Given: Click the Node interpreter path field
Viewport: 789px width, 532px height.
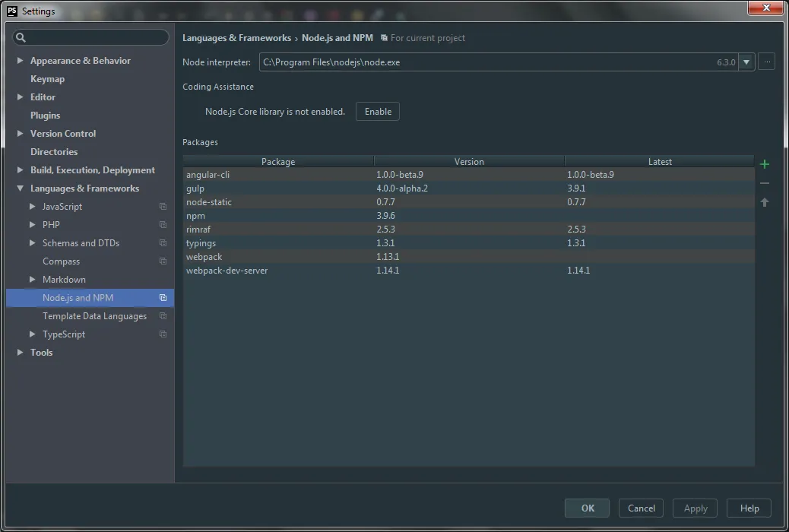Looking at the screenshot, I should [x=498, y=62].
